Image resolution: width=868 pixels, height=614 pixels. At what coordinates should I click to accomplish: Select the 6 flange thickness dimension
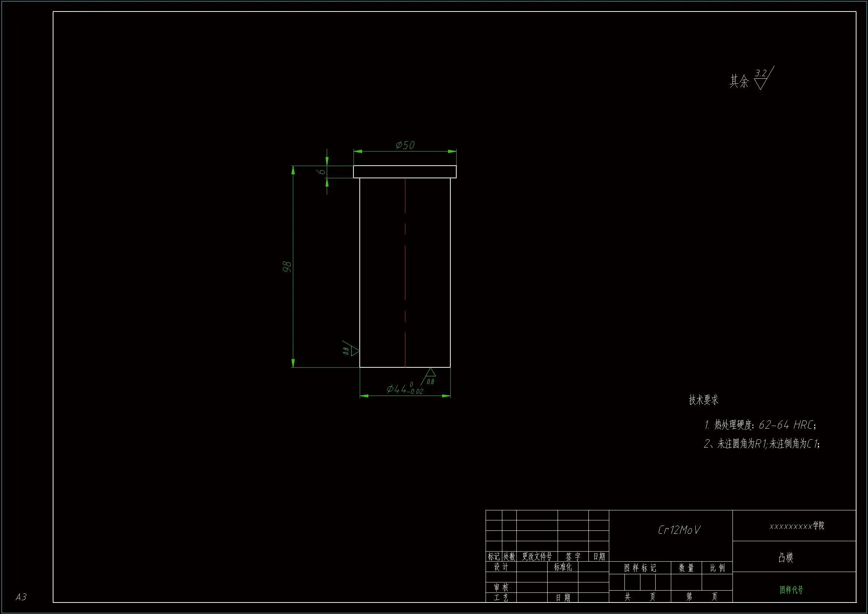(x=321, y=171)
